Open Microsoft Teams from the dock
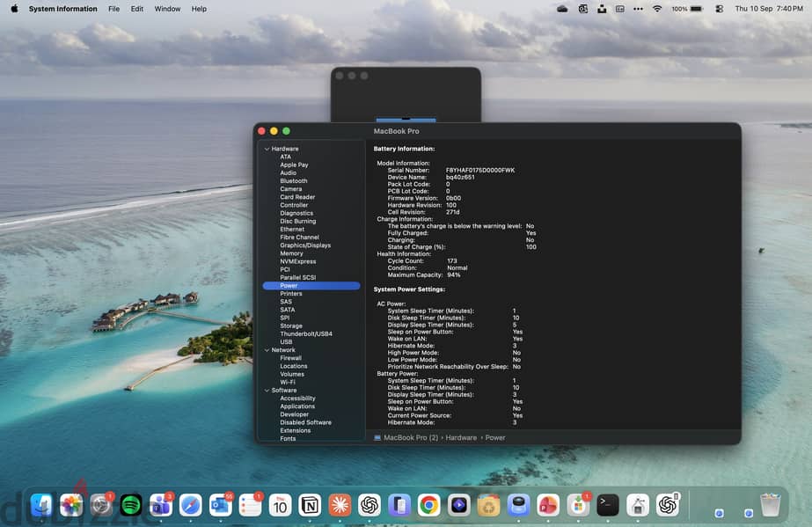This screenshot has height=527, width=812. (x=161, y=505)
